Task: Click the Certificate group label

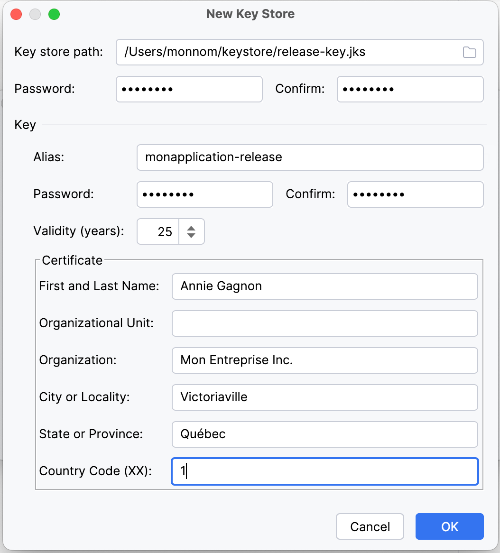Action: click(72, 260)
